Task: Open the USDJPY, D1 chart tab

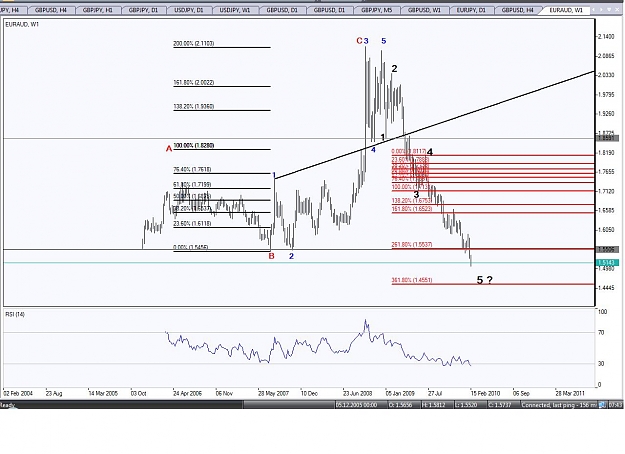Action: coord(189,10)
